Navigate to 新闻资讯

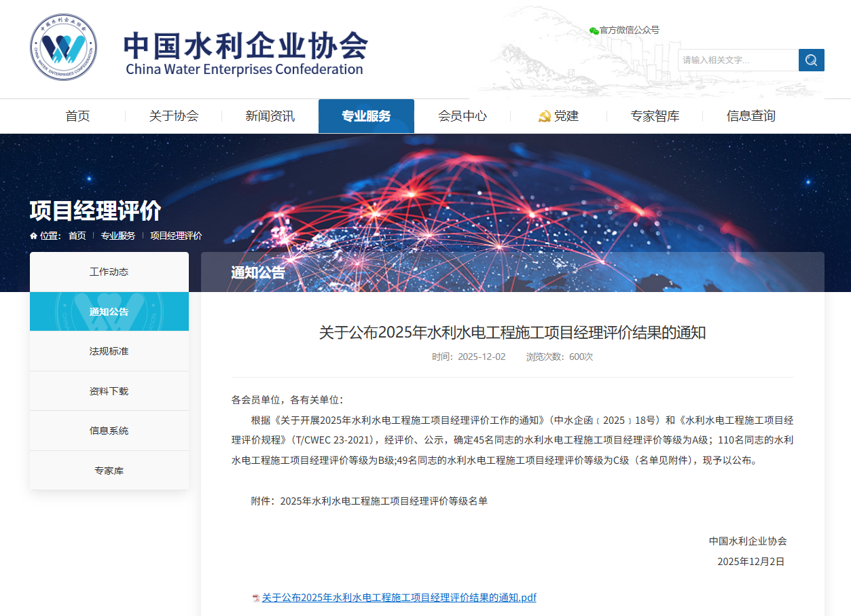(270, 115)
